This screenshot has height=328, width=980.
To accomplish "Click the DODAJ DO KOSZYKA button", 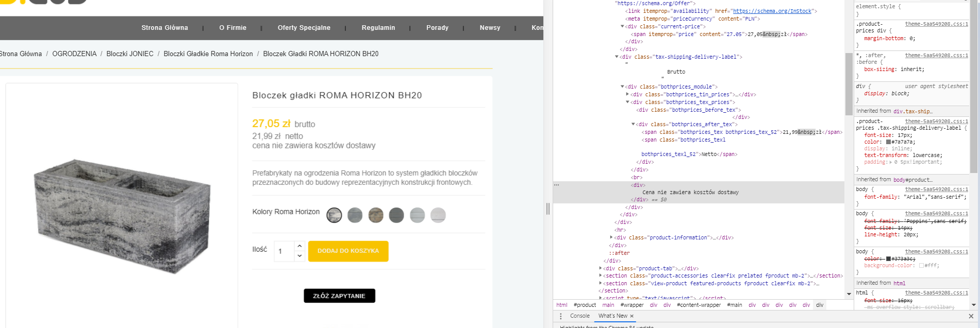I will [x=348, y=251].
